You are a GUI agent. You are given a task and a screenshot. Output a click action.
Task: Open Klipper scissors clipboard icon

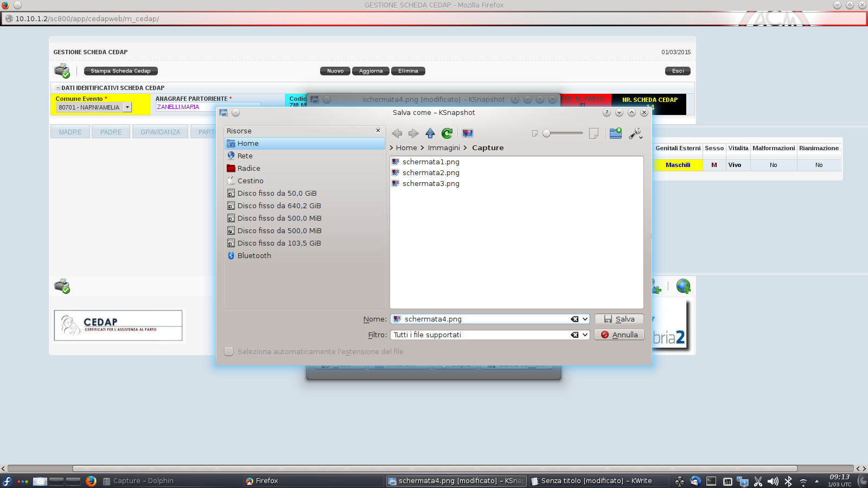pyautogui.click(x=758, y=481)
